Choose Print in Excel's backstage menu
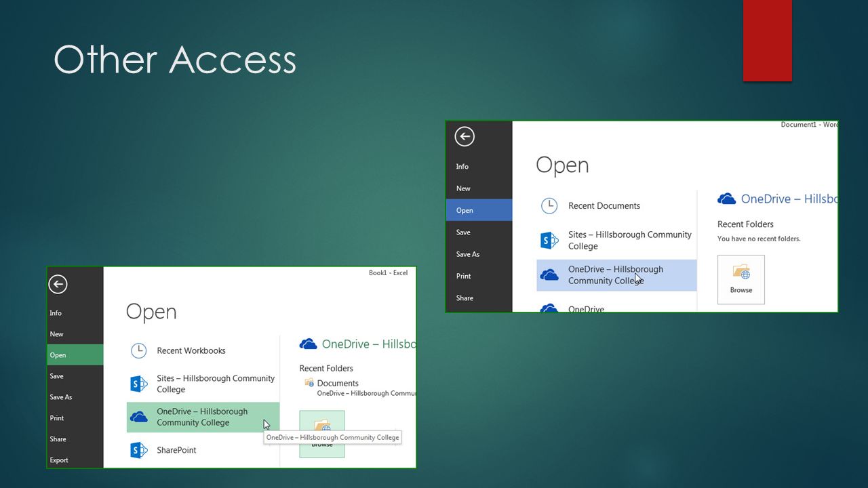The height and width of the screenshot is (488, 868). pyautogui.click(x=75, y=418)
